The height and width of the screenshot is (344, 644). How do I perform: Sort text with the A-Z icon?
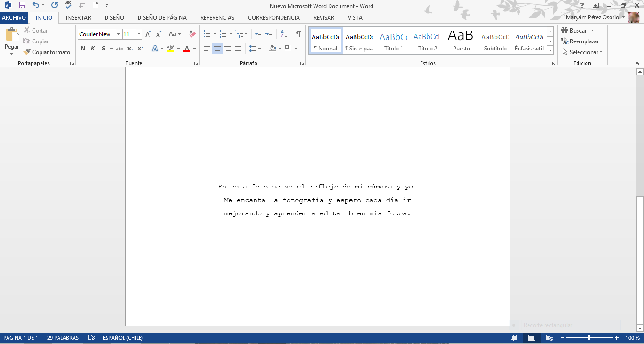point(284,34)
